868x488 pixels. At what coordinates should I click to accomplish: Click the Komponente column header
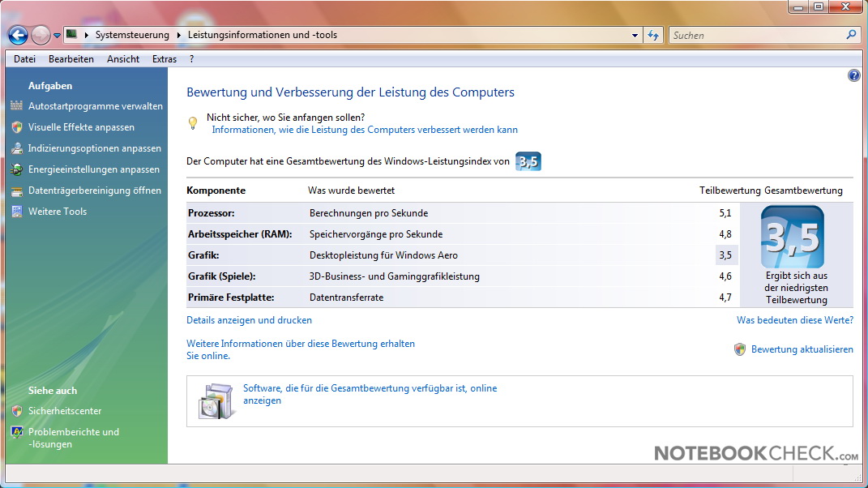(x=216, y=190)
